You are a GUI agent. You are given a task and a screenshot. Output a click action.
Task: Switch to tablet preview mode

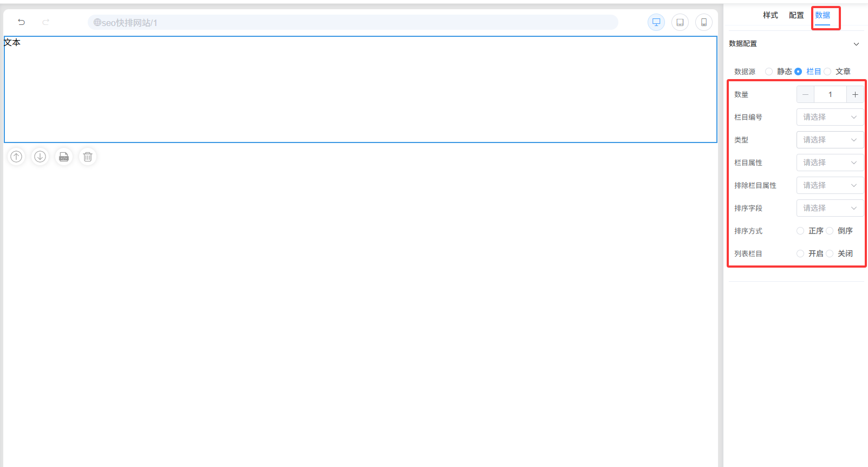click(680, 22)
